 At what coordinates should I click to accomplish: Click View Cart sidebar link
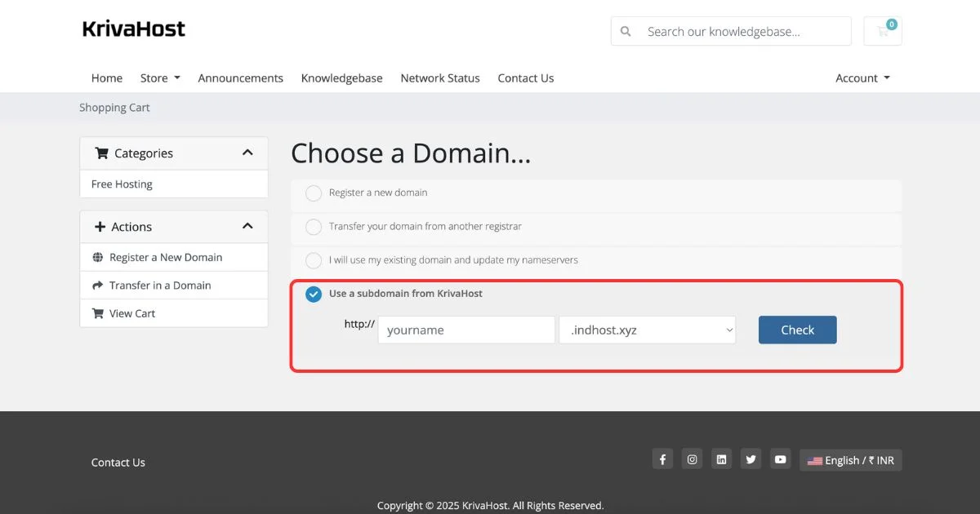point(174,313)
